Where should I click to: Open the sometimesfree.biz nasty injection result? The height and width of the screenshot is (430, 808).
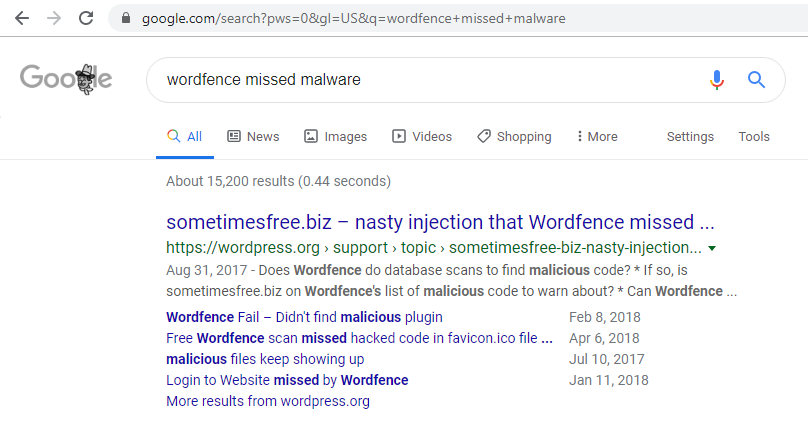440,222
